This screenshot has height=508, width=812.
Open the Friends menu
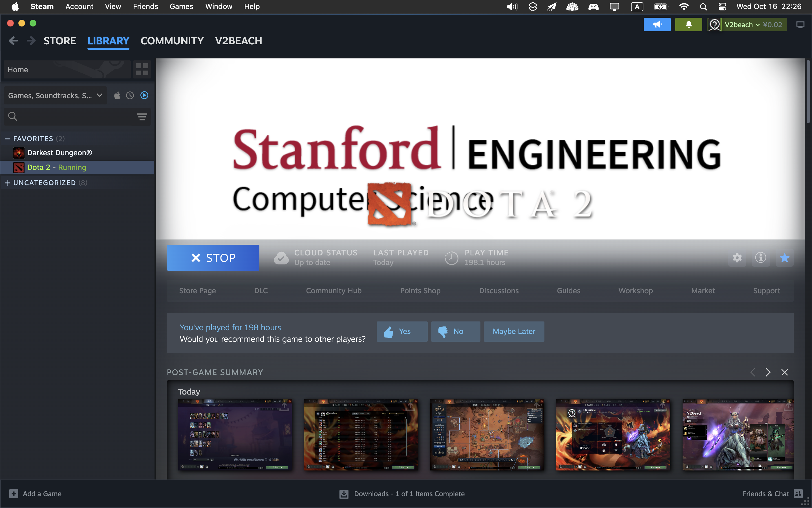point(145,6)
